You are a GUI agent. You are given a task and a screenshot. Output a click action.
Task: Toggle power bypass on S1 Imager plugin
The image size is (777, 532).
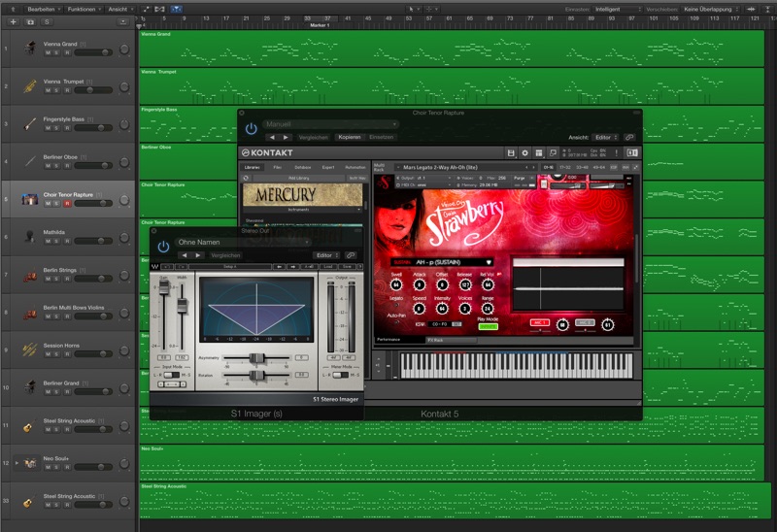(163, 247)
